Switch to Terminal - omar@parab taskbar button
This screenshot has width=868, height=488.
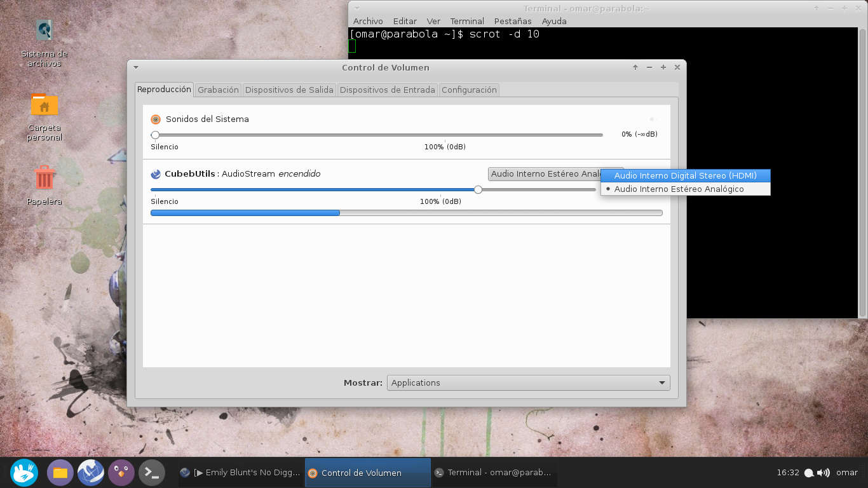pos(493,473)
